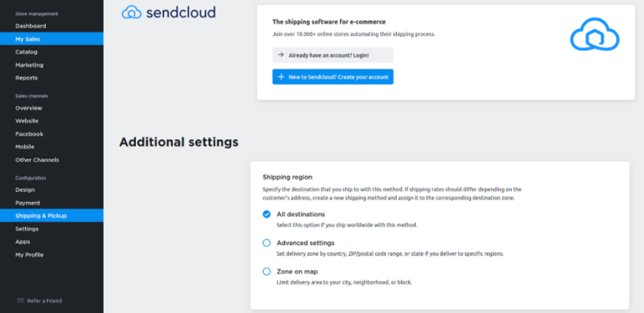Viewport: 644px width, 313px height.
Task: Open Marketing in the sidebar
Action: coord(52,65)
